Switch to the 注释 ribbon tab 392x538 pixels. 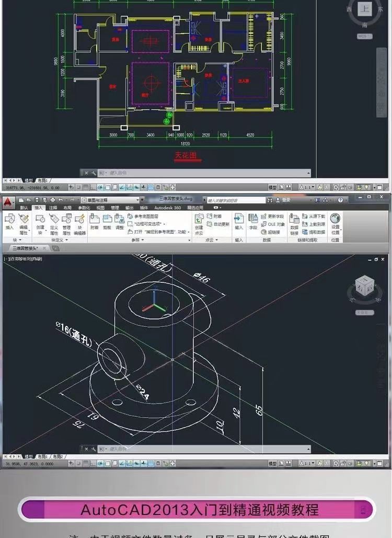[53, 208]
